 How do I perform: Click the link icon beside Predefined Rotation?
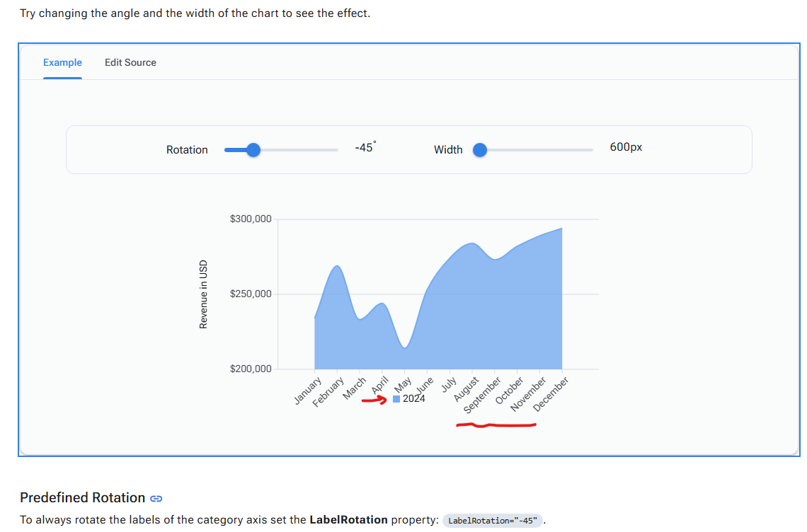click(x=156, y=499)
